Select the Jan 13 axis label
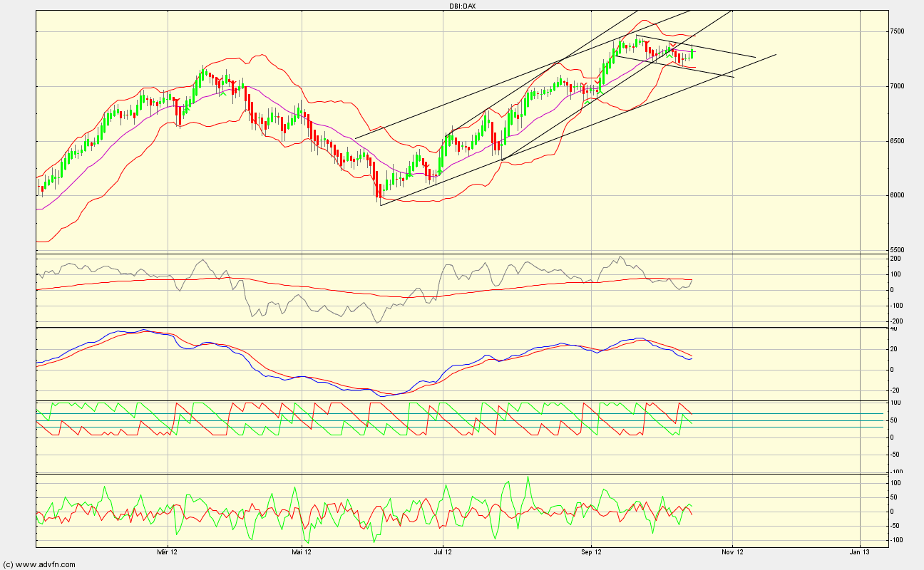Image resolution: width=924 pixels, height=570 pixels. coord(861,551)
